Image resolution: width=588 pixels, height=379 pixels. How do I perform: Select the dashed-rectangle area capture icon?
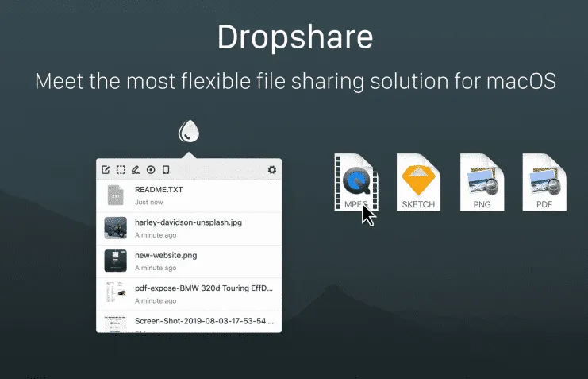coord(121,170)
